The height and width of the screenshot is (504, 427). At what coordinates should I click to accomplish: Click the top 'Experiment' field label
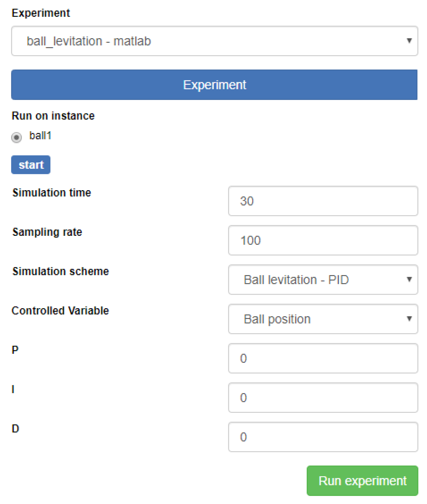pyautogui.click(x=41, y=13)
